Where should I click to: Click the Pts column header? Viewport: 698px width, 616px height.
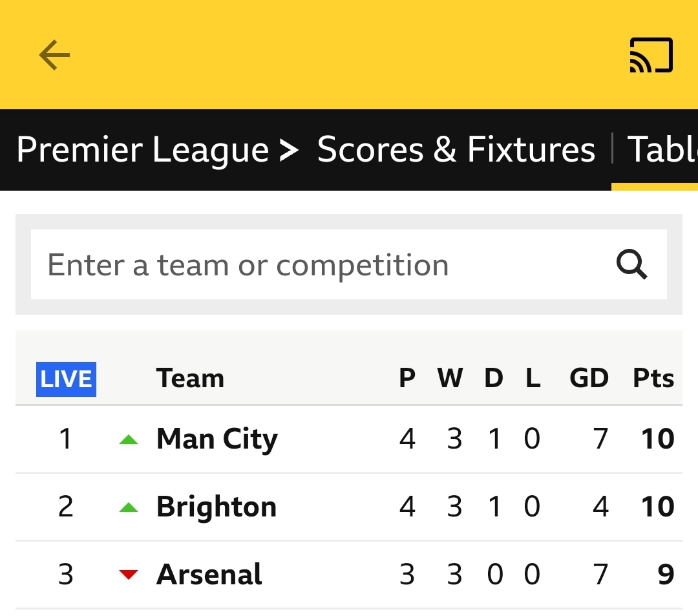tap(653, 378)
